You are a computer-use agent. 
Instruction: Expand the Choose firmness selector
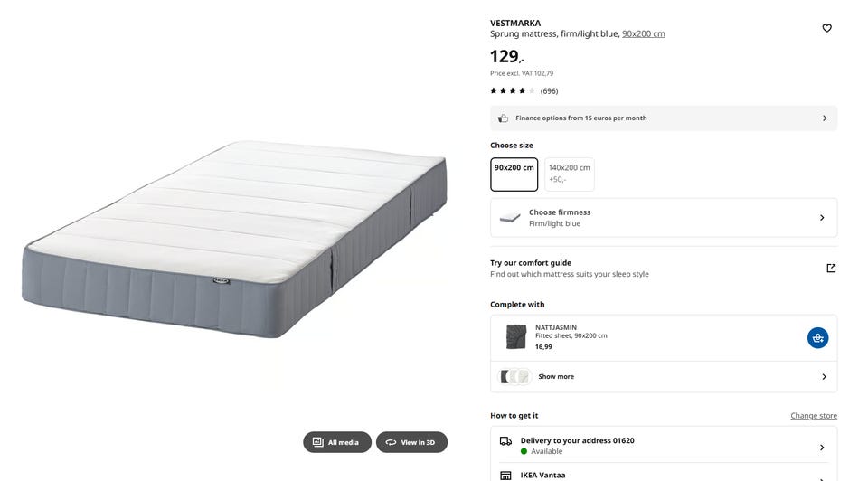663,218
